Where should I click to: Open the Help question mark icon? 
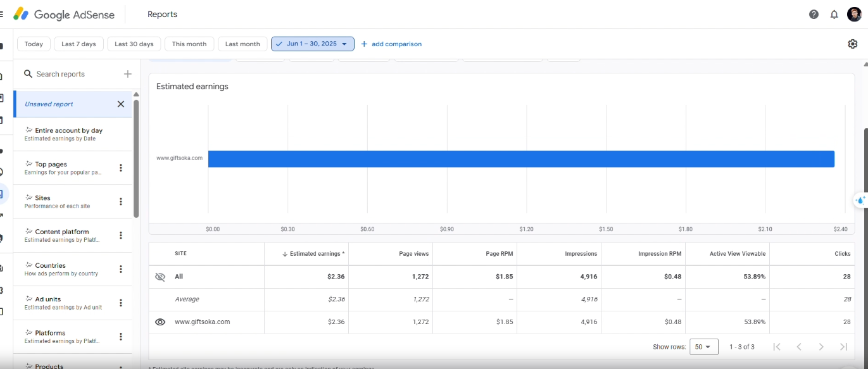[814, 14]
